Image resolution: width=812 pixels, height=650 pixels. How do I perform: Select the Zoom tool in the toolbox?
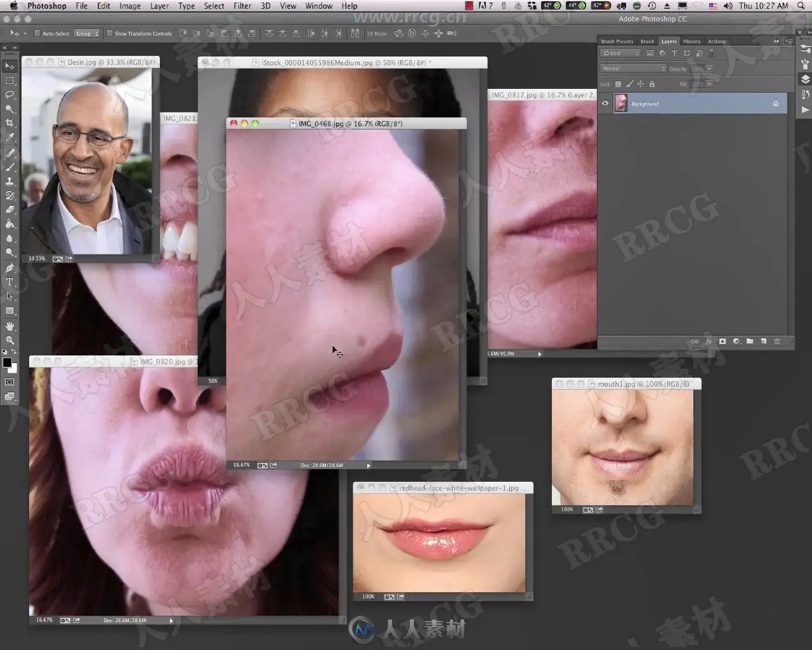pos(10,340)
